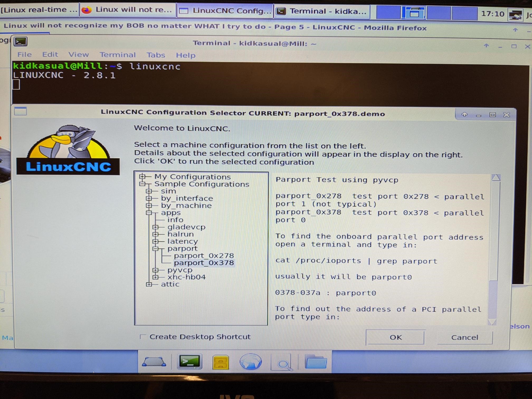Open Terminal File menu
Viewport: 532px width, 399px height.
pos(25,54)
